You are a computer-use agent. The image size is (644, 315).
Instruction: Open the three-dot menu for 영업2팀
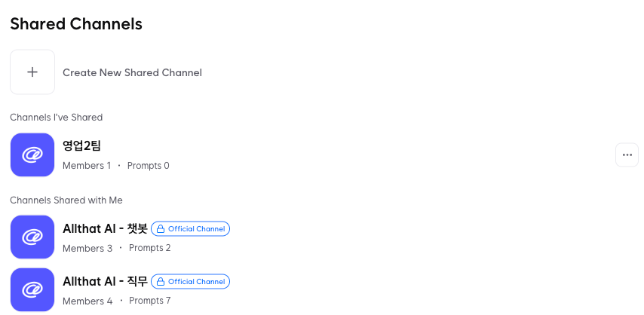click(x=627, y=154)
